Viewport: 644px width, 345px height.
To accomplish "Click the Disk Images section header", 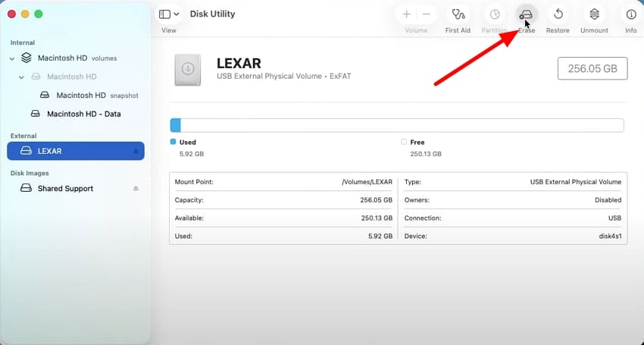I will 30,173.
